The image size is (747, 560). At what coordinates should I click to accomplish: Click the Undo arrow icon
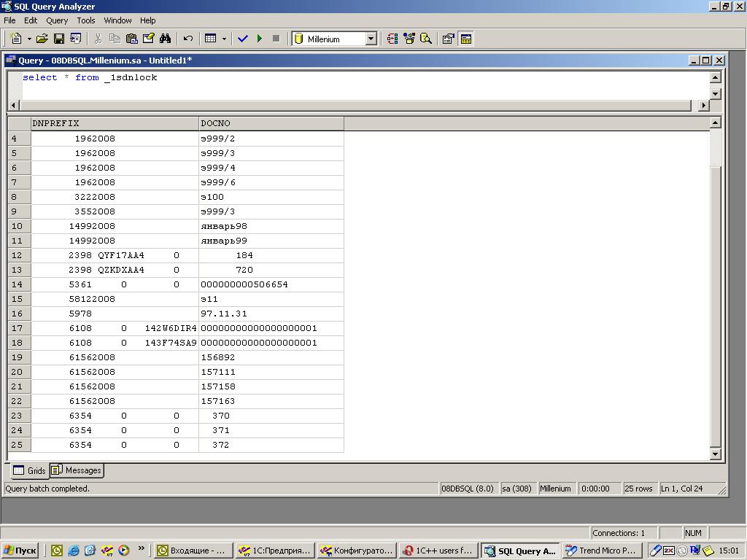(x=188, y=39)
